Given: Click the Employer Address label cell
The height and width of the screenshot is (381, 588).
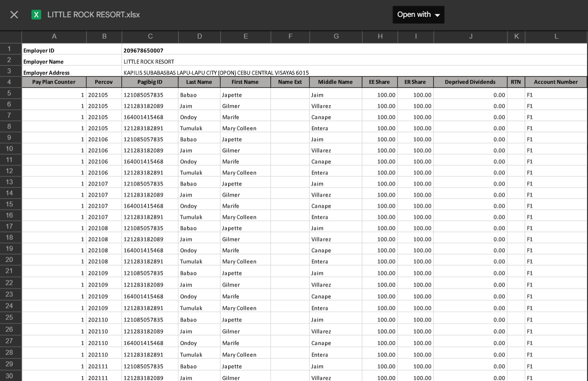Looking at the screenshot, I should 72,71.
